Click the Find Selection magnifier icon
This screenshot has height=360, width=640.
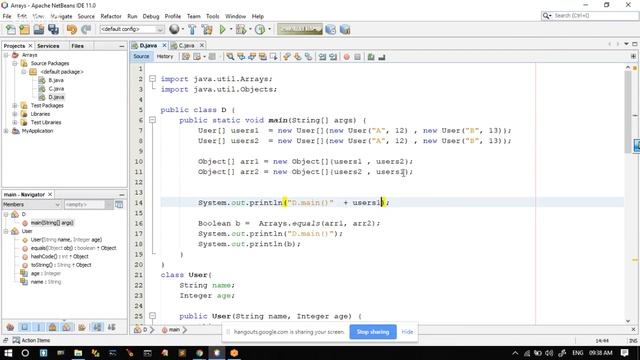click(x=230, y=57)
